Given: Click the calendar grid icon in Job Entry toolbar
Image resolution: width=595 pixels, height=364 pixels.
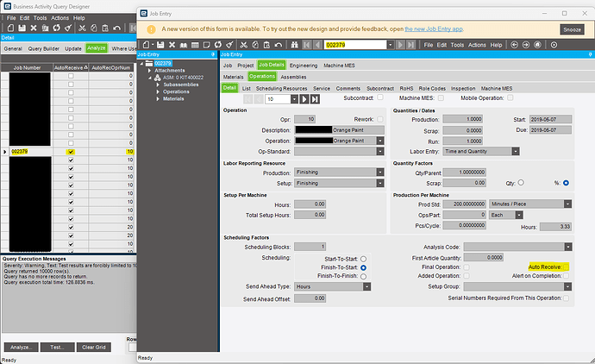Looking at the screenshot, I should [195, 45].
